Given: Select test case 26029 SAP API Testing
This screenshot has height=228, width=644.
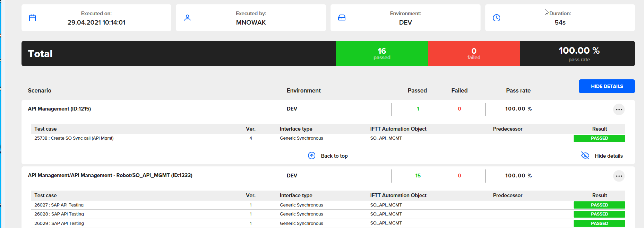Looking at the screenshot, I should pos(59,223).
